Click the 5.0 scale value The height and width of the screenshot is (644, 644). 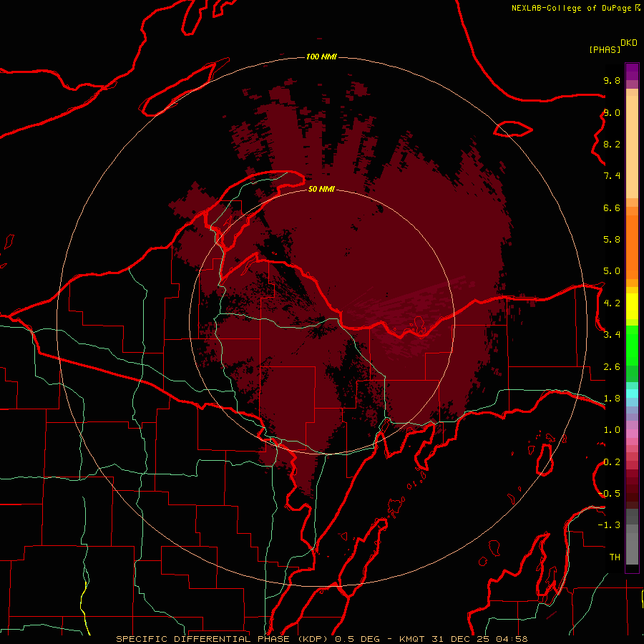[x=612, y=271]
